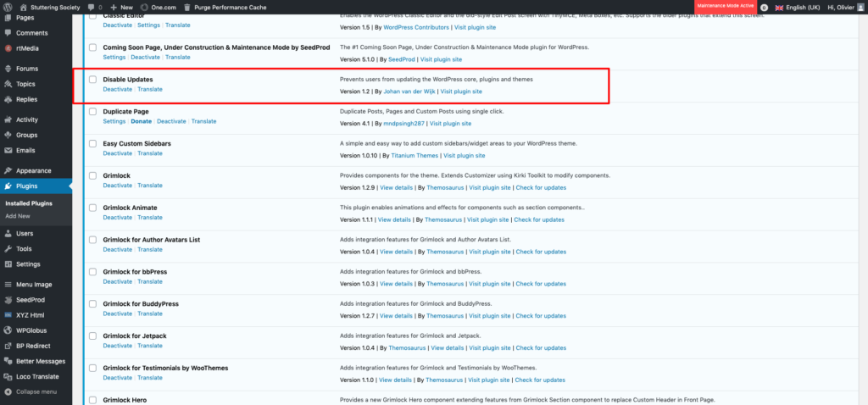The height and width of the screenshot is (405, 868).
Task: Click Donate link under Duplicate Page
Action: [x=142, y=121]
